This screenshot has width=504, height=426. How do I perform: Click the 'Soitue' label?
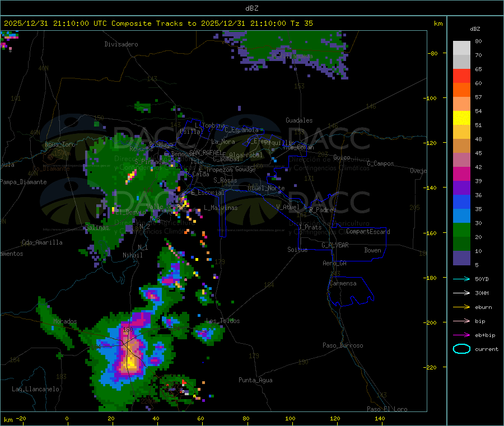(x=298, y=250)
